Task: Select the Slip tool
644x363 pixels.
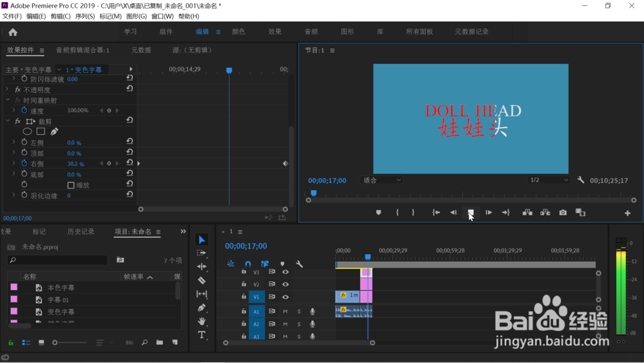Action: (x=202, y=294)
